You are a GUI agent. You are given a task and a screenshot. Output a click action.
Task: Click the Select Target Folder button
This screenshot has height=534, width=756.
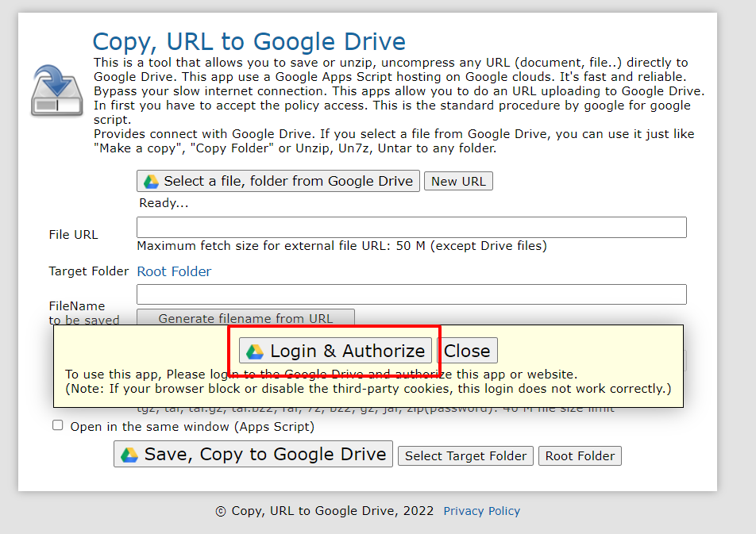click(x=465, y=456)
